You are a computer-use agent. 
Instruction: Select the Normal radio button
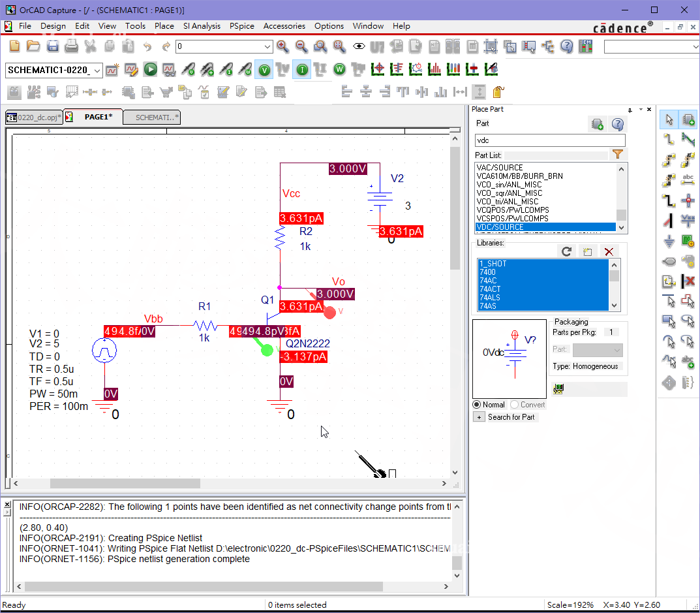coord(477,404)
